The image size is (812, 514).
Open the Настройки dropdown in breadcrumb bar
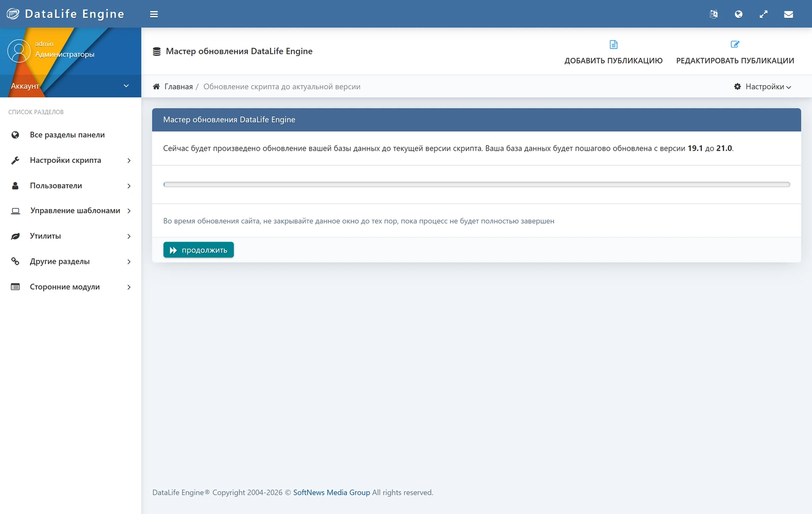click(763, 87)
